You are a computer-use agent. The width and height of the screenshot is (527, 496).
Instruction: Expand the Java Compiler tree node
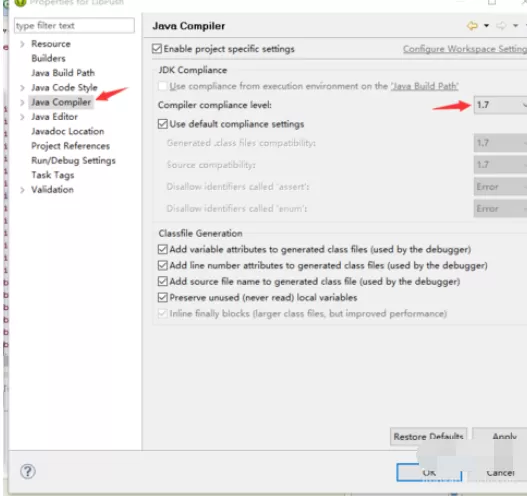point(22,102)
